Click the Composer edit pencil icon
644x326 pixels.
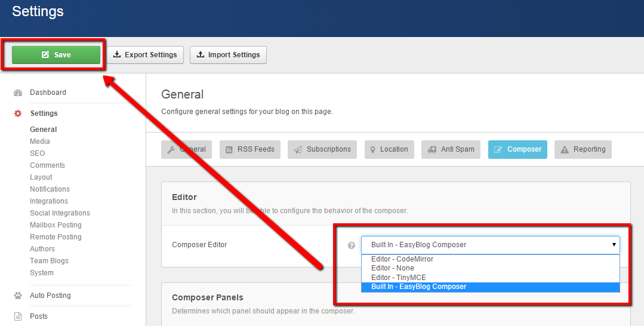coord(498,150)
